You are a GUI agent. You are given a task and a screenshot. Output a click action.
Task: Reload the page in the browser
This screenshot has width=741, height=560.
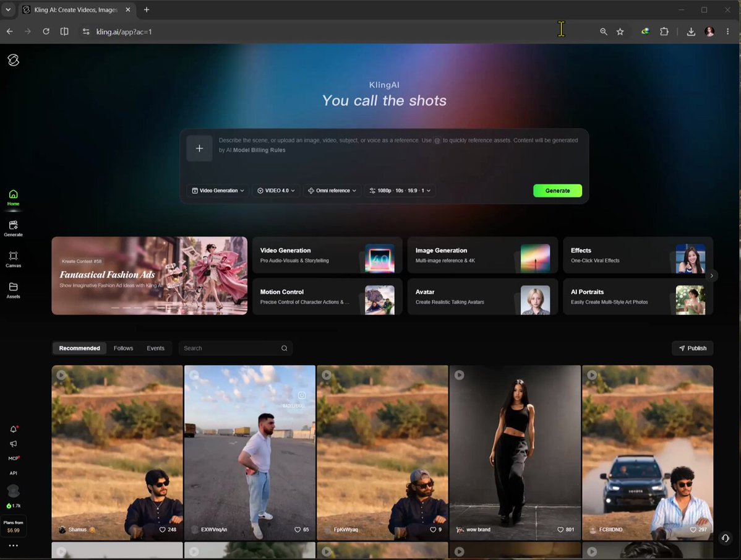[x=46, y=32]
